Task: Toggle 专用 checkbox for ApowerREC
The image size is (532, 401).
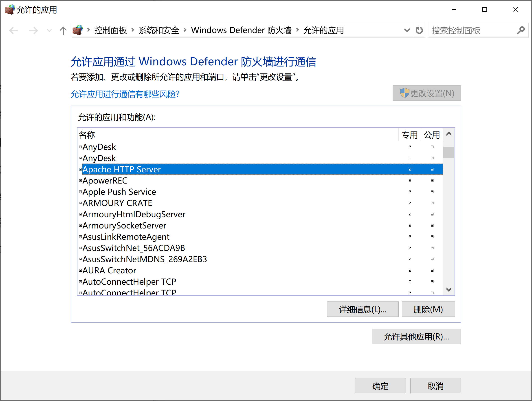Action: coord(410,181)
